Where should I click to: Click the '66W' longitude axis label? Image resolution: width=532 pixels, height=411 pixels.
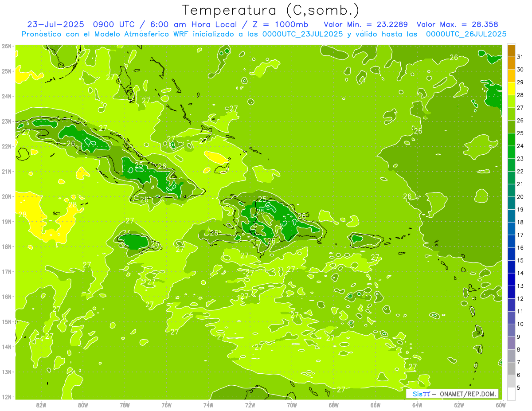point(376,404)
